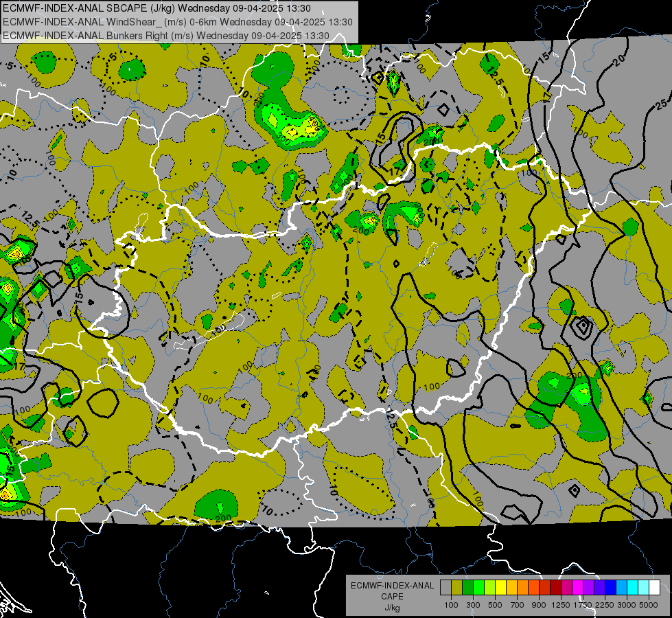The height and width of the screenshot is (618, 672).
Task: Click the SBCAPE title line in header
Action: coord(157,8)
